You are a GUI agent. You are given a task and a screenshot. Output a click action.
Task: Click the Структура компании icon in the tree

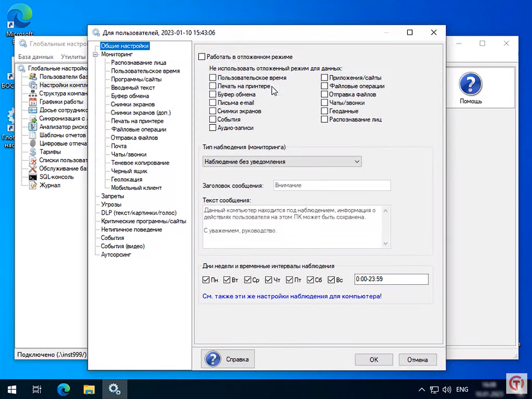click(33, 93)
